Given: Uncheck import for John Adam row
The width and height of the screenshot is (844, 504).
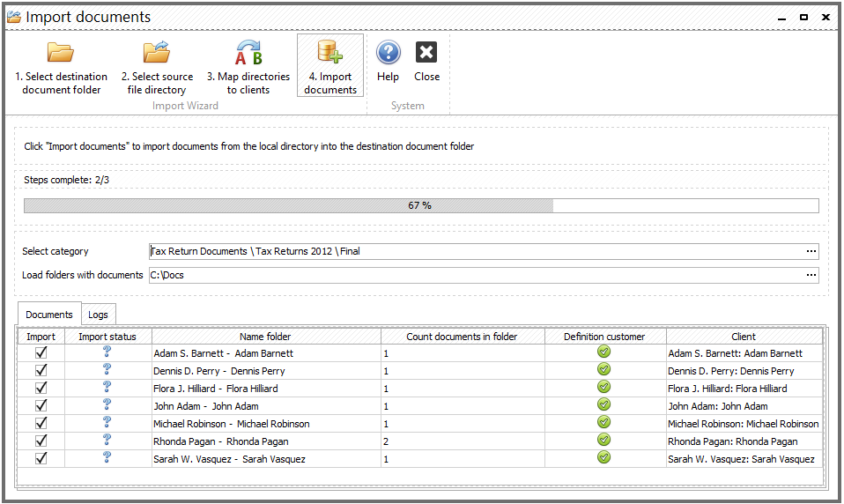Looking at the screenshot, I should point(41,405).
